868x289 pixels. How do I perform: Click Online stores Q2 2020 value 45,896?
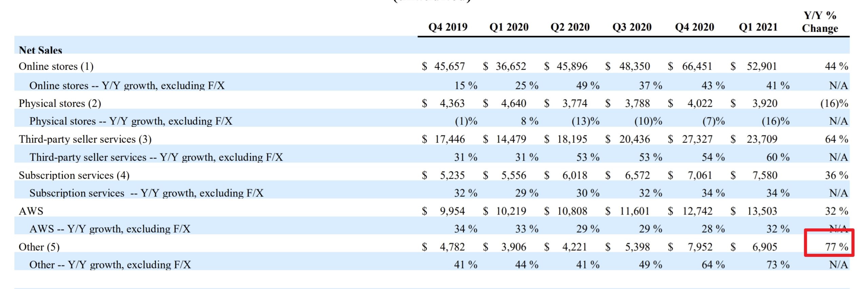[572, 66]
